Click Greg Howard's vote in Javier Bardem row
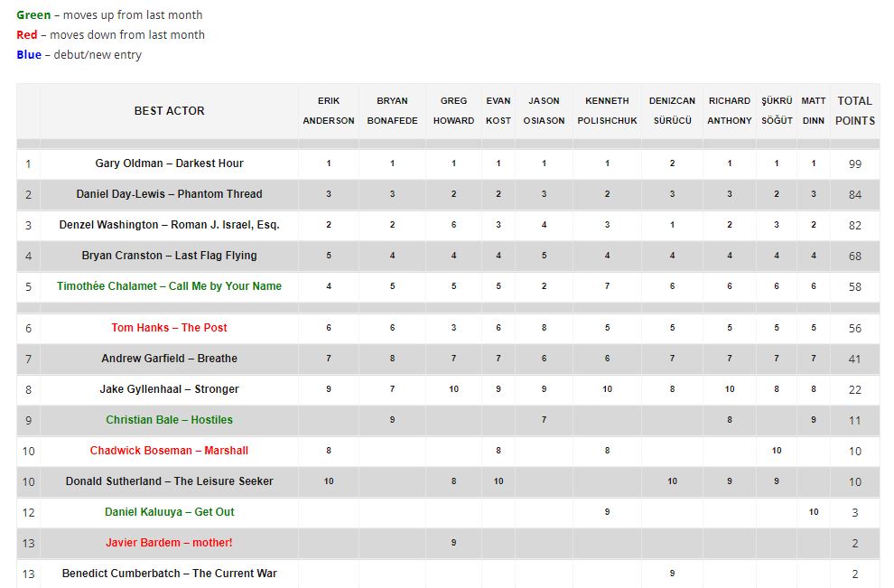The height and width of the screenshot is (588, 894). (x=454, y=543)
